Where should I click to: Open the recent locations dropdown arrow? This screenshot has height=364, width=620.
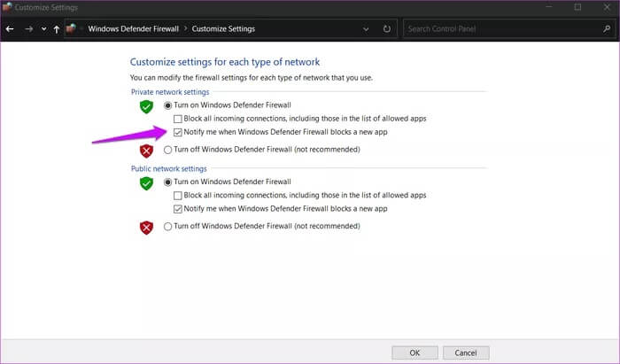pyautogui.click(x=43, y=29)
